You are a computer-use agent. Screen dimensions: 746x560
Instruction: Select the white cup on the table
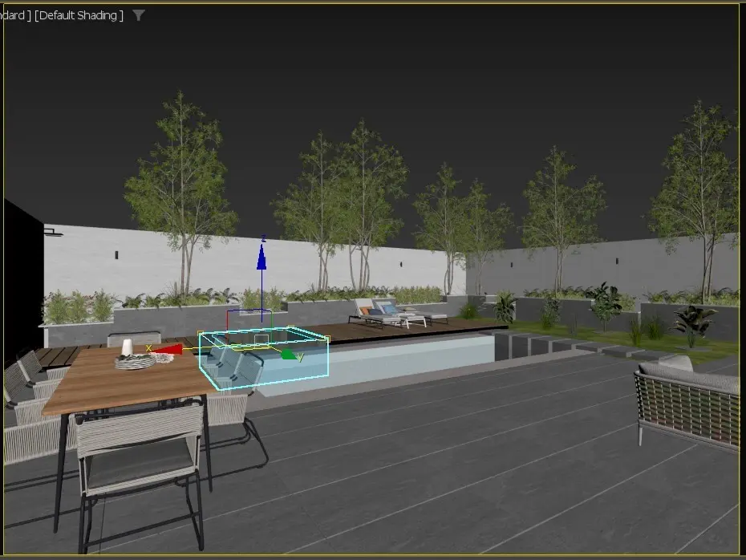point(127,347)
